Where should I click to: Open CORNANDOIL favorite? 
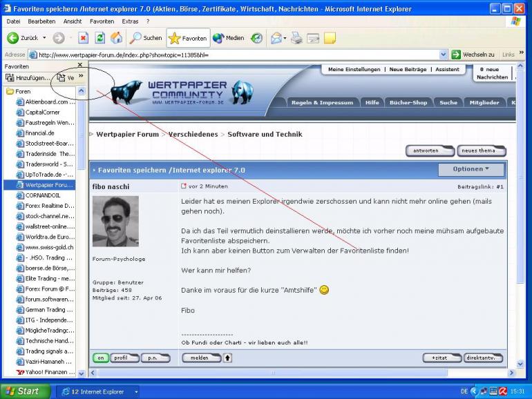coord(38,195)
